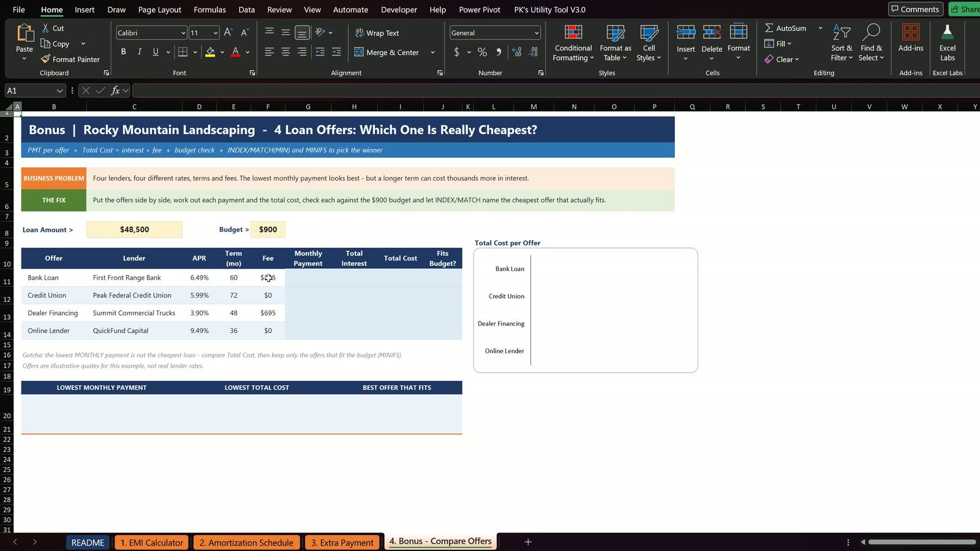Image resolution: width=980 pixels, height=551 pixels.
Task: Click the Format Painter brush
Action: click(45, 59)
